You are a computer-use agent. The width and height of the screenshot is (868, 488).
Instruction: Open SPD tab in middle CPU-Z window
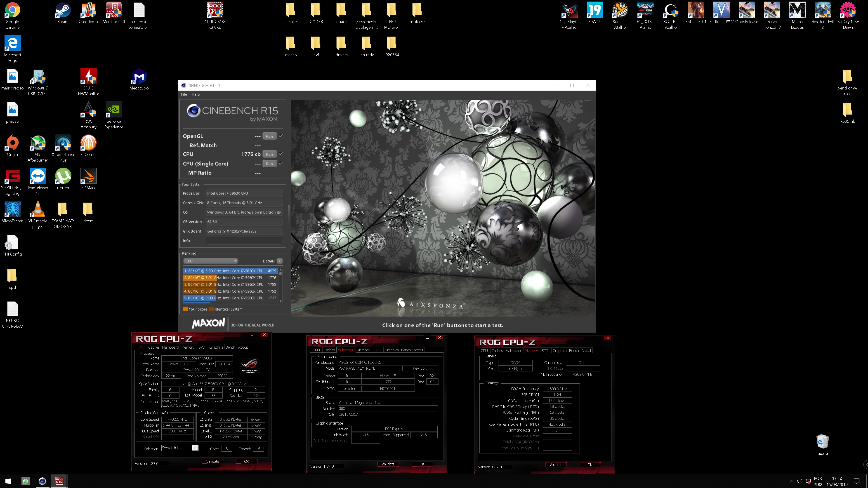tap(377, 350)
